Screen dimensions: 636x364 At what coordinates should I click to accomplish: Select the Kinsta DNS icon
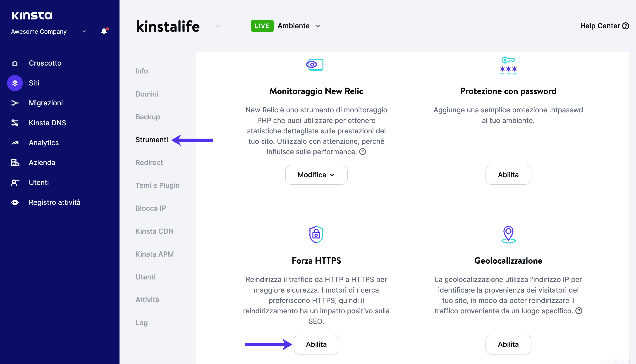pos(15,123)
